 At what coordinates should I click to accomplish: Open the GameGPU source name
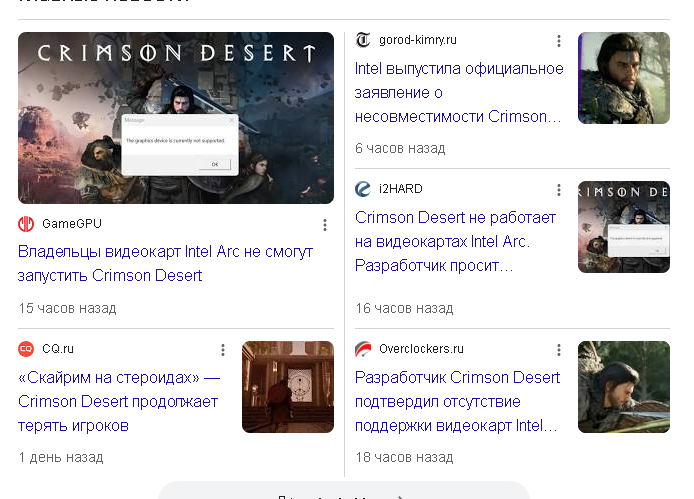pyautogui.click(x=72, y=224)
